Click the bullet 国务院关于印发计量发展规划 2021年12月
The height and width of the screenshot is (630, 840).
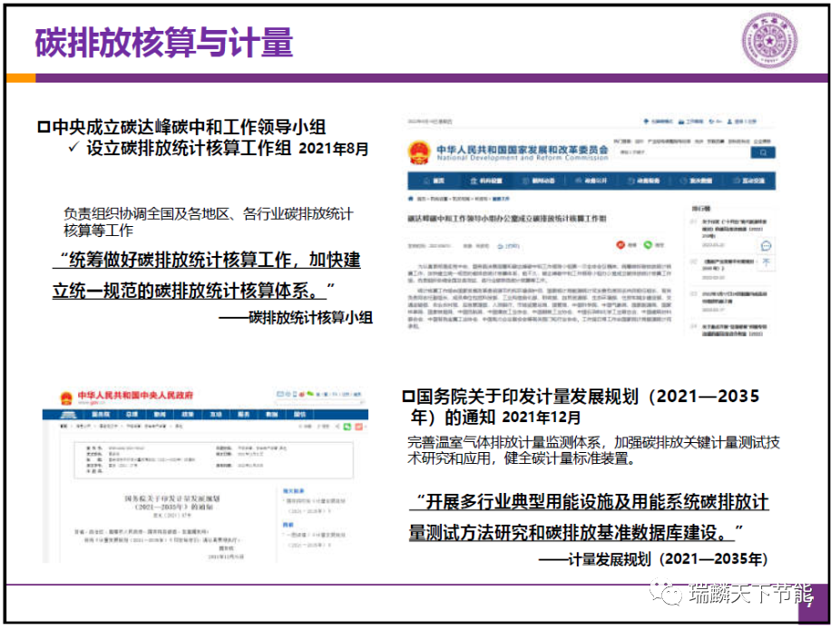581,407
